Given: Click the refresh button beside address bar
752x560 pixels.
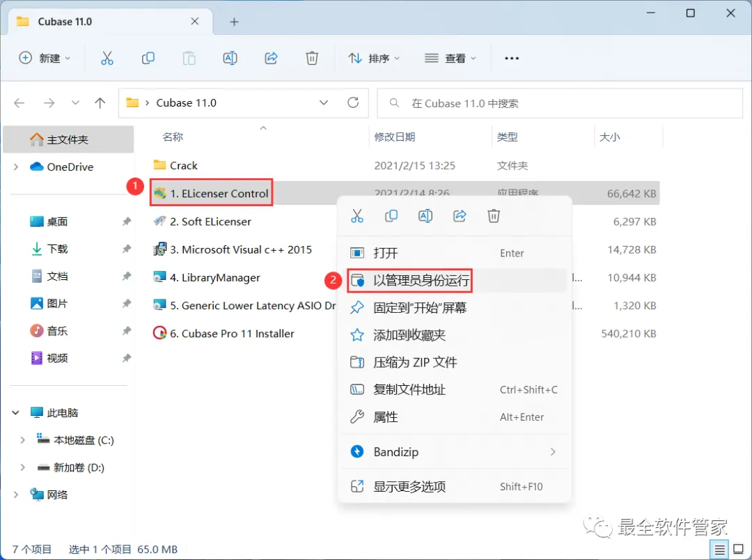Looking at the screenshot, I should (x=353, y=102).
